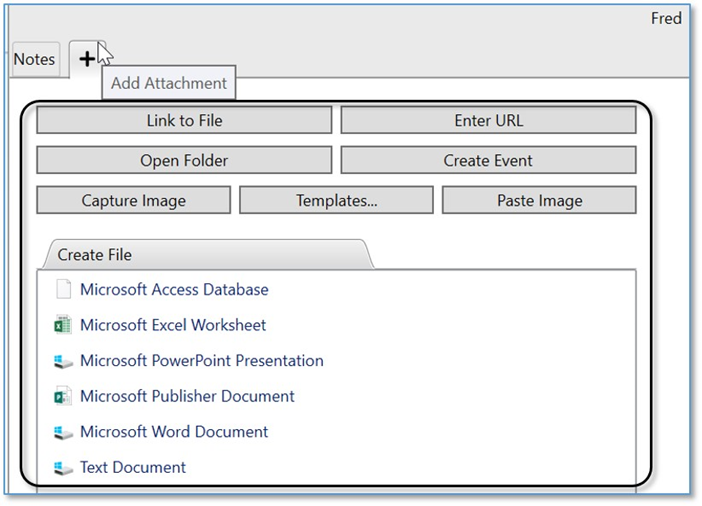Click the Word Document icon

click(63, 432)
